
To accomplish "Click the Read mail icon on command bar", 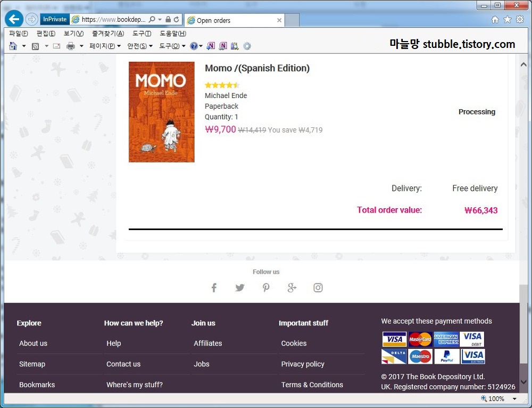I will (57, 46).
